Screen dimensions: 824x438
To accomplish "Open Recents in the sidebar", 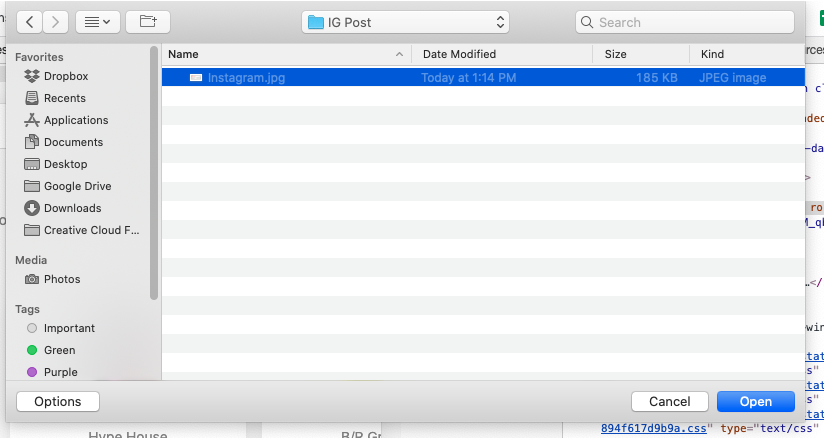I will point(64,98).
